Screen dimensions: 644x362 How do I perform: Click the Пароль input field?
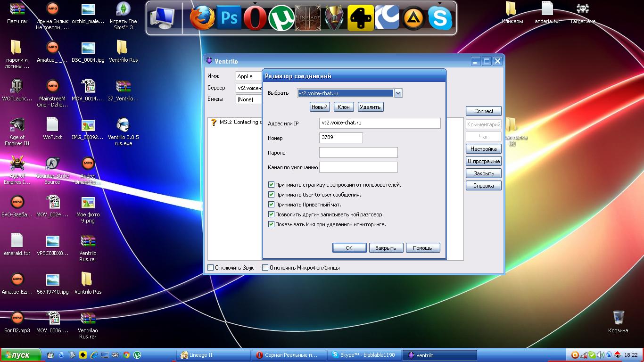coord(358,153)
